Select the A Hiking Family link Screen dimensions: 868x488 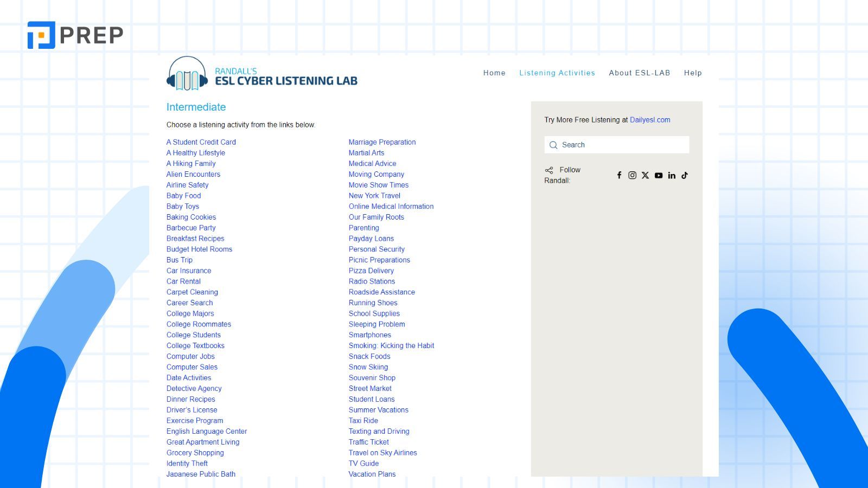pos(191,163)
